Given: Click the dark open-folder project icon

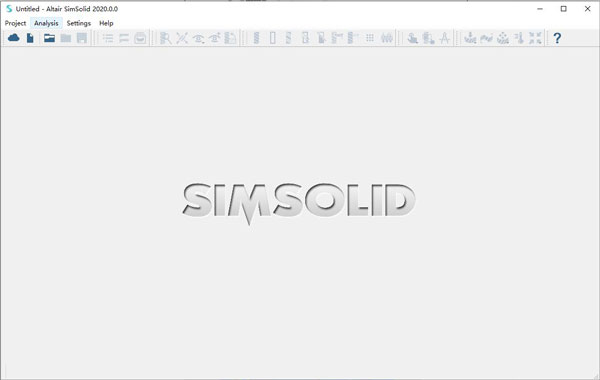Looking at the screenshot, I should point(49,38).
